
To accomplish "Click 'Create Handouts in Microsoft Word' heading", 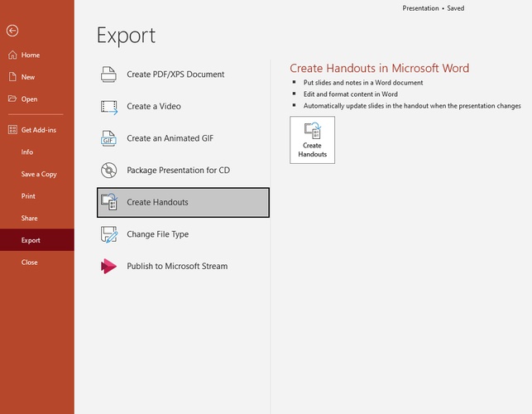I will coord(379,68).
